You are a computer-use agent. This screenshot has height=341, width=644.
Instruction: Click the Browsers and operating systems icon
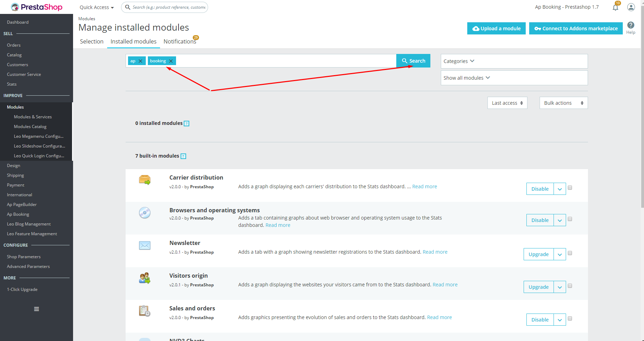pyautogui.click(x=145, y=213)
